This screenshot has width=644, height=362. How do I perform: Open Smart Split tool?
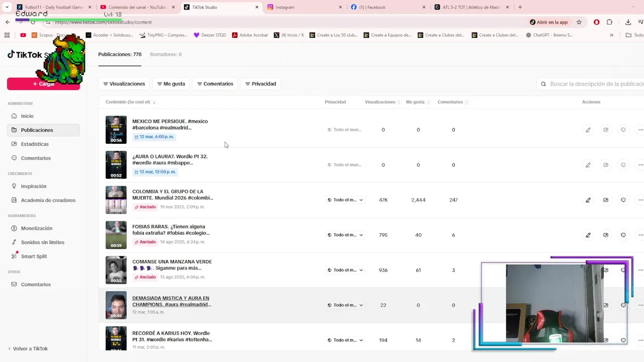[x=34, y=256]
